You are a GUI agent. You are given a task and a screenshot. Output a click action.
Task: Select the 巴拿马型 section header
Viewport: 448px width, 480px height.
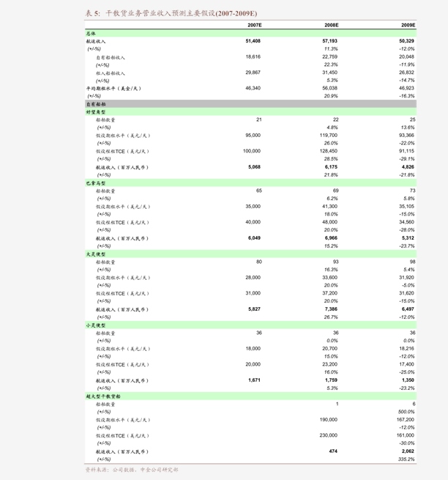96,183
